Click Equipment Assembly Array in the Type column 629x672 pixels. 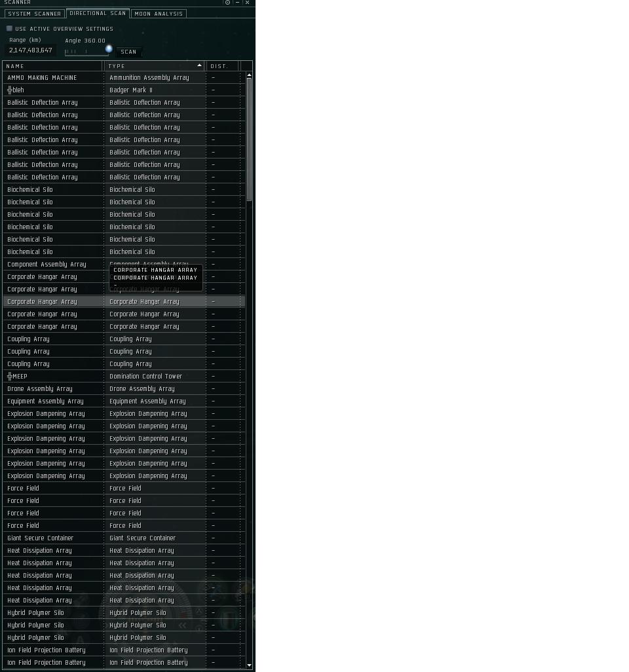147,401
